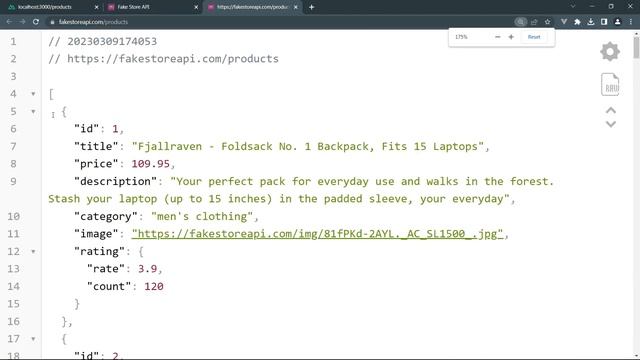
Task: Select the fakestoreapi.com/products tab
Action: [252, 7]
